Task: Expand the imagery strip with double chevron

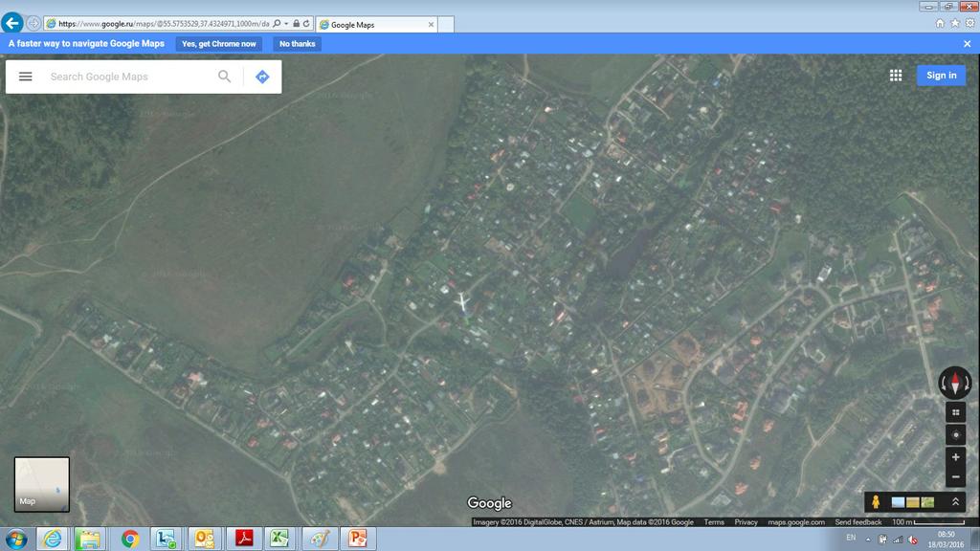Action: click(954, 502)
